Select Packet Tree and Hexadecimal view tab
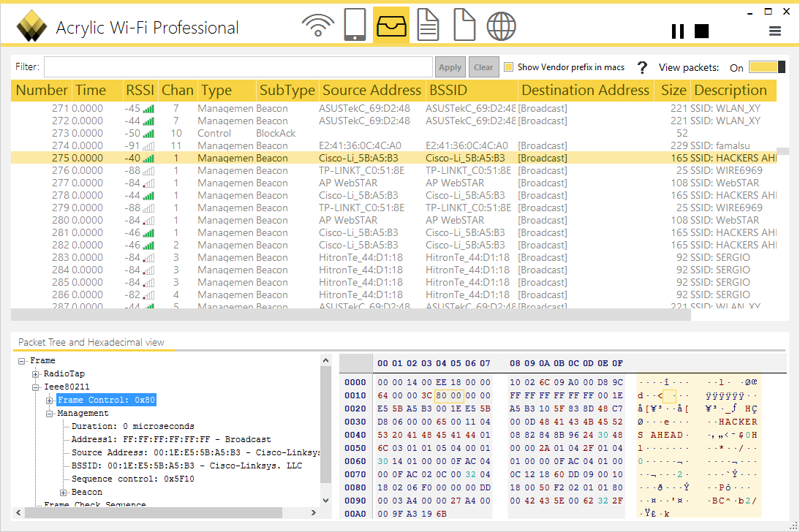 91,342
